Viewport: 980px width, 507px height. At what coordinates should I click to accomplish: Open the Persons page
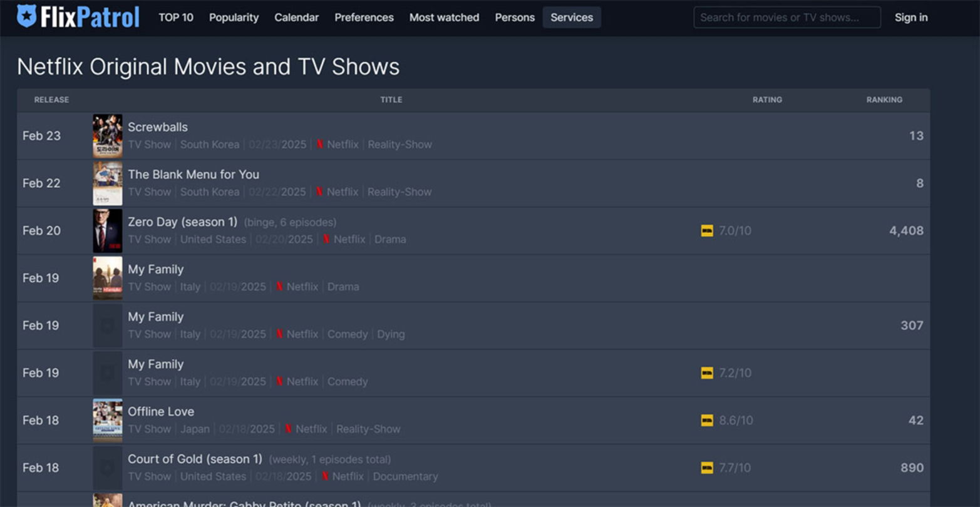coord(515,18)
